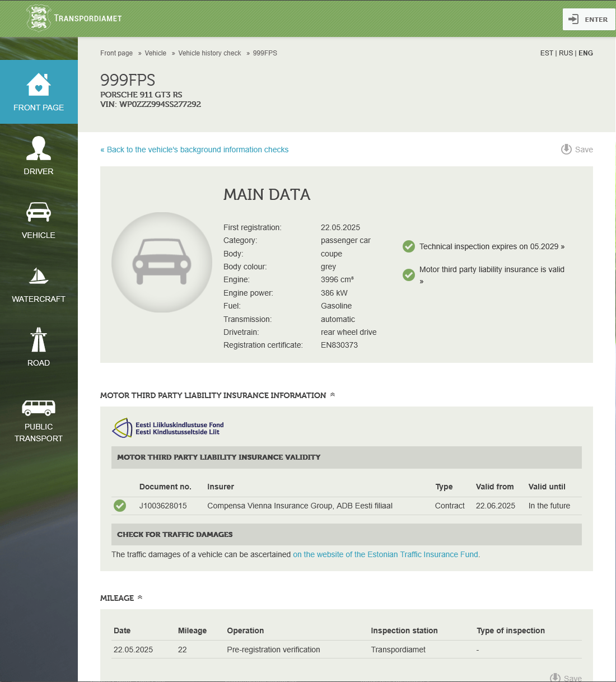Open the Front Page house icon
The height and width of the screenshot is (682, 616).
click(x=39, y=85)
